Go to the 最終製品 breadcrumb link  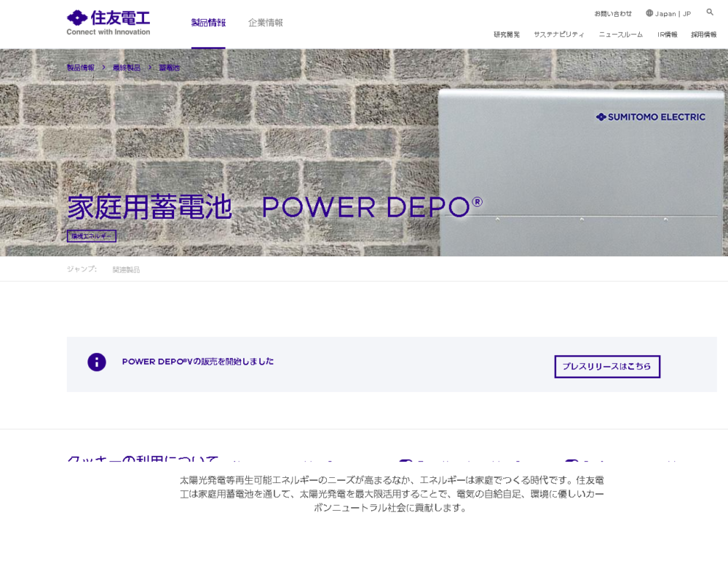click(126, 68)
